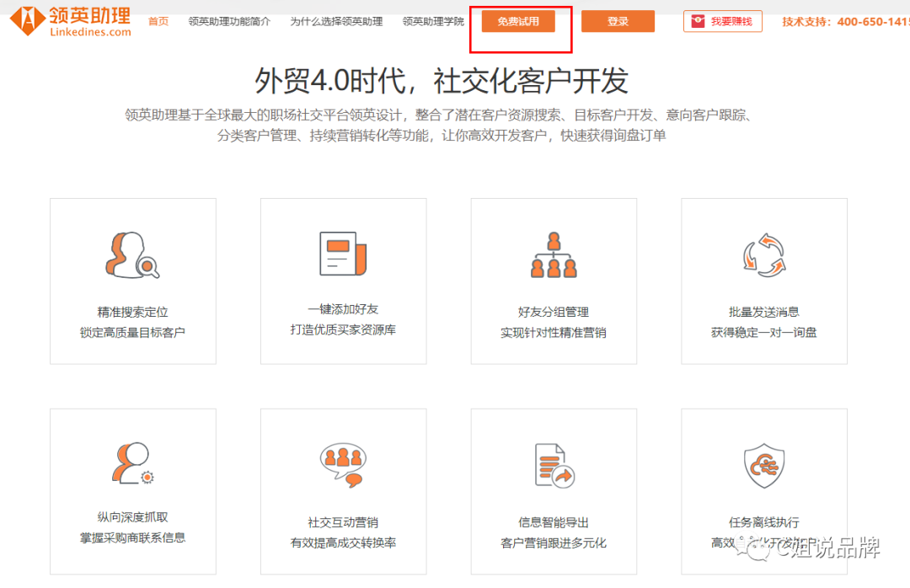Open the 批量发送消息 circular arrows icon
Viewport: 910px width, 588px height.
coord(763,255)
